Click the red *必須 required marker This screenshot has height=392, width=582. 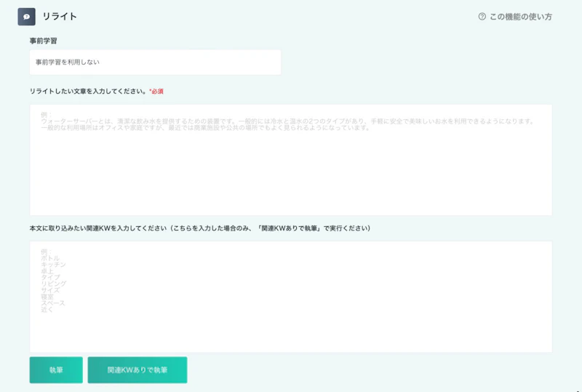pos(156,92)
